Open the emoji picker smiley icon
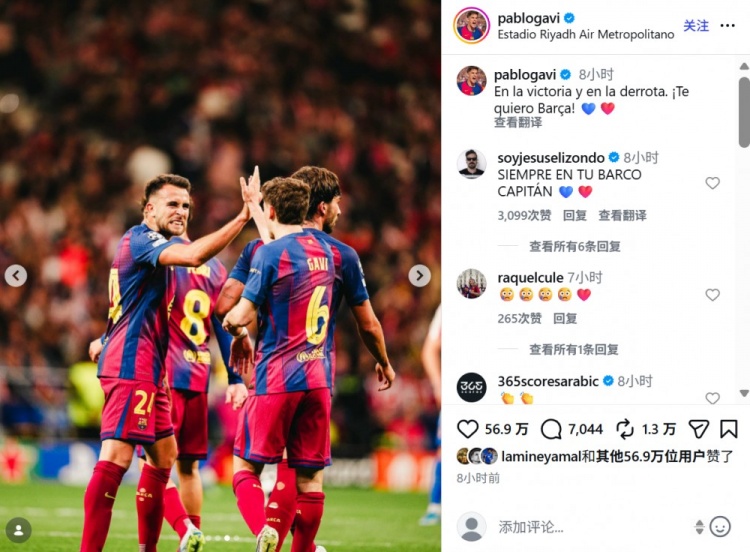The height and width of the screenshot is (552, 750). pyautogui.click(x=720, y=527)
